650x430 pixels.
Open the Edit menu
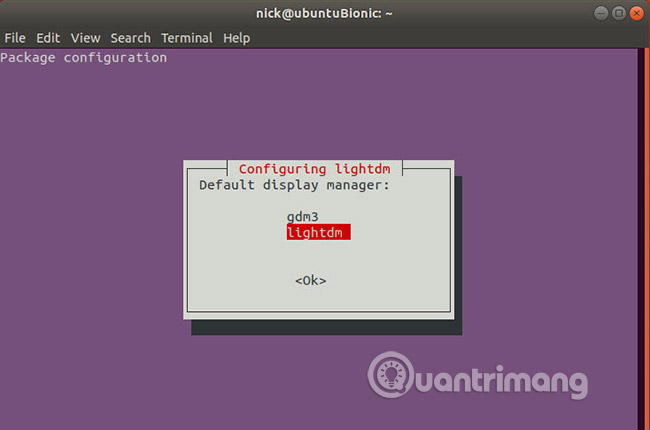(48, 38)
